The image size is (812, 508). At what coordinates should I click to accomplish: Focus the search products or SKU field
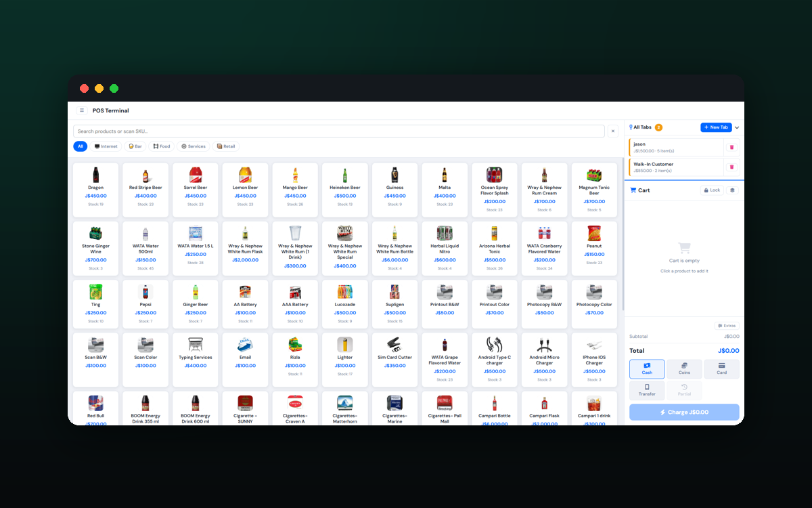point(338,131)
